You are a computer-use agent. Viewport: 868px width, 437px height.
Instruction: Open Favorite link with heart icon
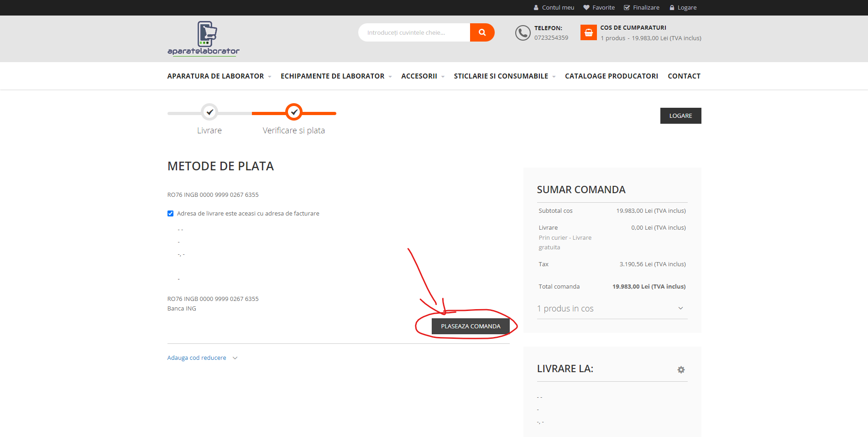tap(599, 8)
